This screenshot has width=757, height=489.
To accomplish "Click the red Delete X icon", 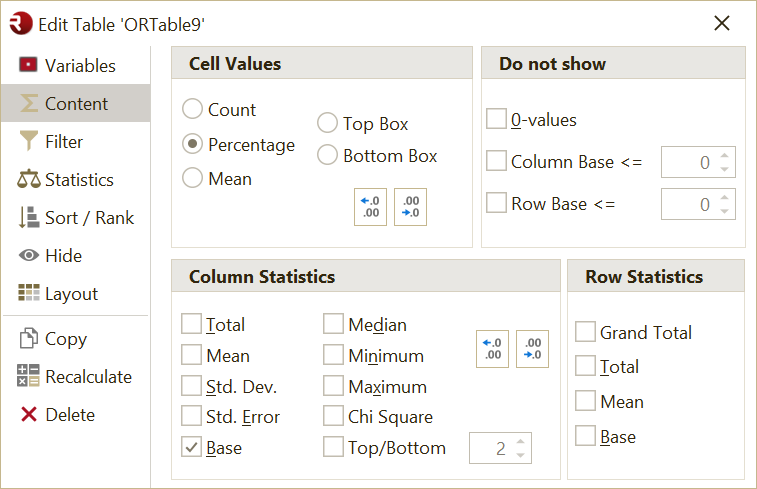I will coord(28,415).
